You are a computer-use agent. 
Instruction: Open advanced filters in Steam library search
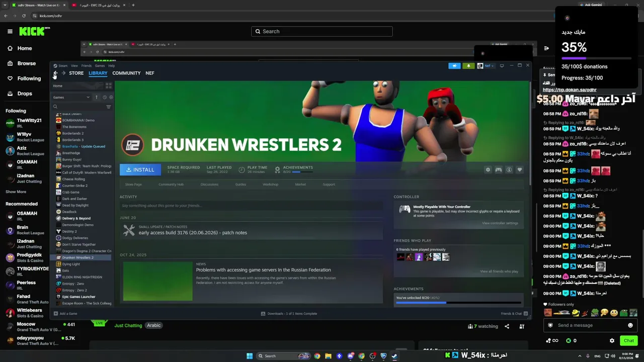(x=109, y=107)
